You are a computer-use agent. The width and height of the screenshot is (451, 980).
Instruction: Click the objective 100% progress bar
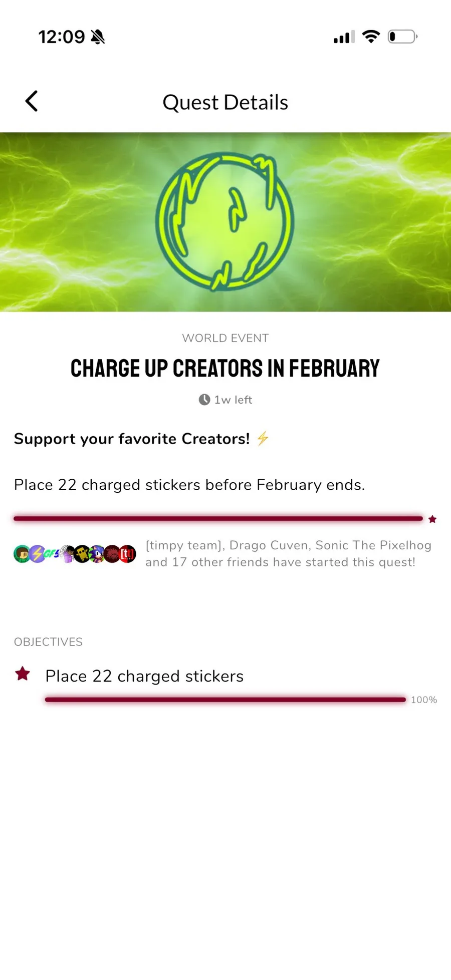225,700
